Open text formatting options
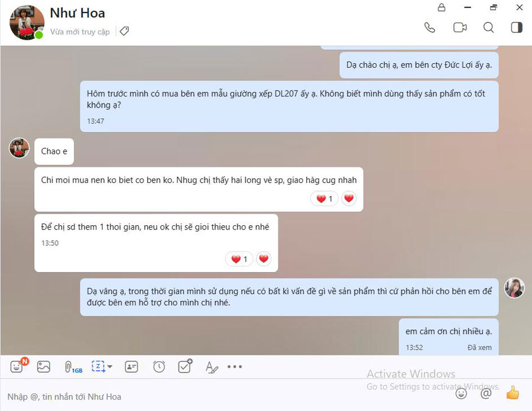 point(212,367)
